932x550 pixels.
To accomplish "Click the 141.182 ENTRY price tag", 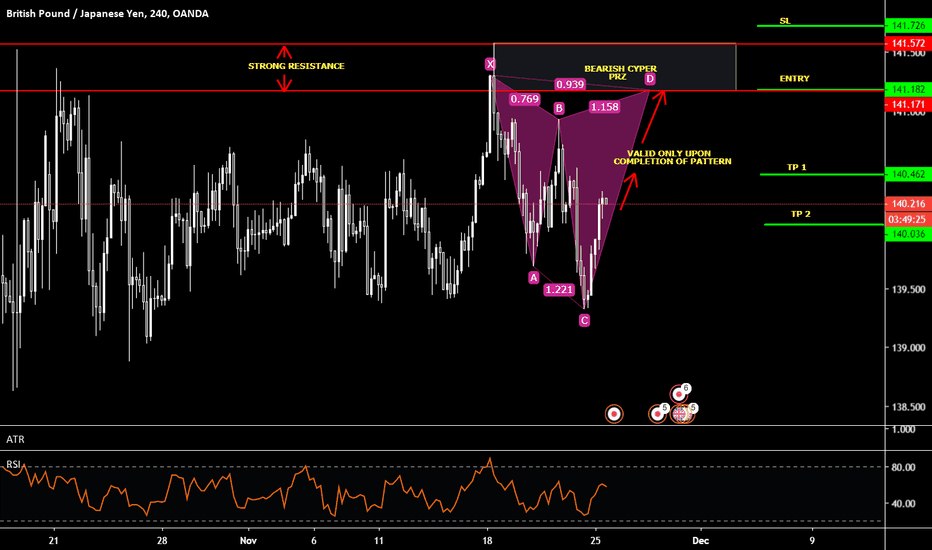I will tap(906, 90).
